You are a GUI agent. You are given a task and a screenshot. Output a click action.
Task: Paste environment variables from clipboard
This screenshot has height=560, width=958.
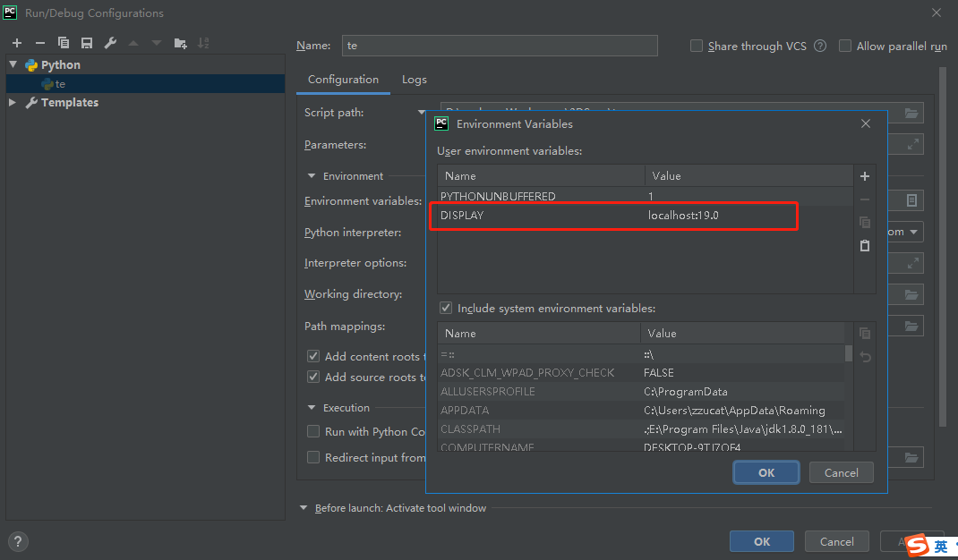pos(865,245)
